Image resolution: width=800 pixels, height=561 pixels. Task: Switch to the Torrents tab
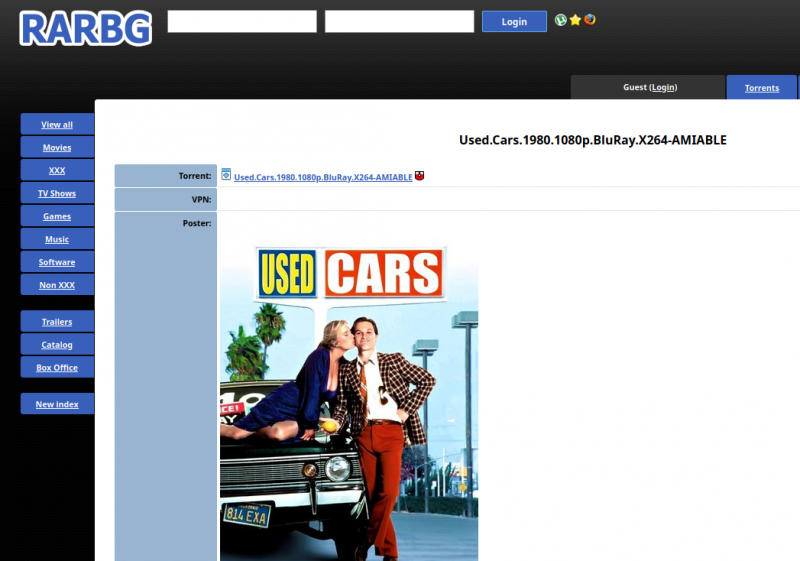click(762, 88)
